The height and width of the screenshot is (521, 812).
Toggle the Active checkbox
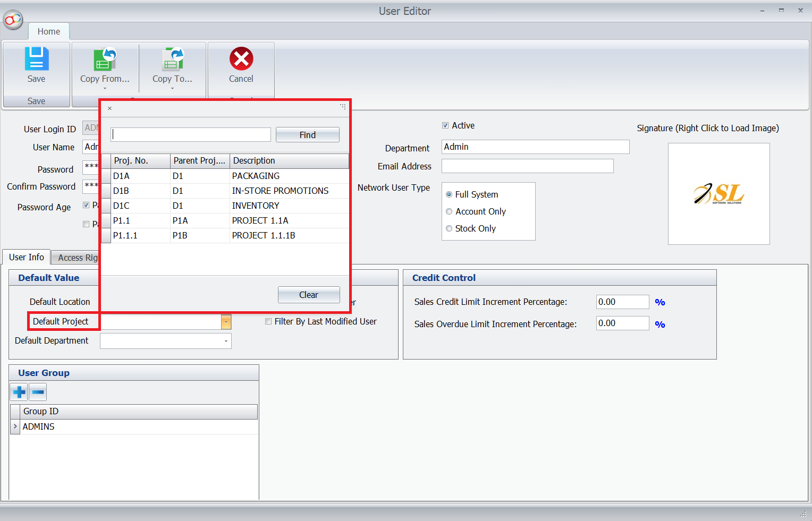445,126
